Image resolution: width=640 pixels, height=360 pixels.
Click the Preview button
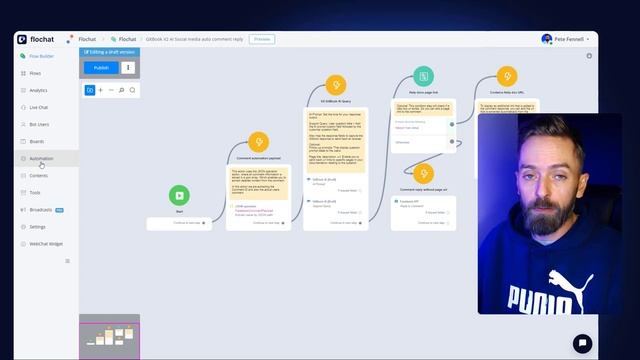[262, 39]
